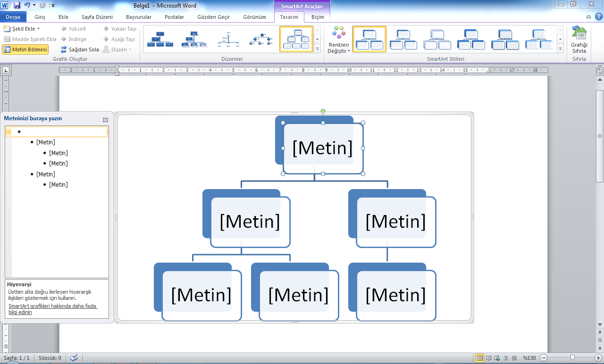This screenshot has width=604, height=364.
Task: Select the second org chart layout thumbnail
Action: 194,39
